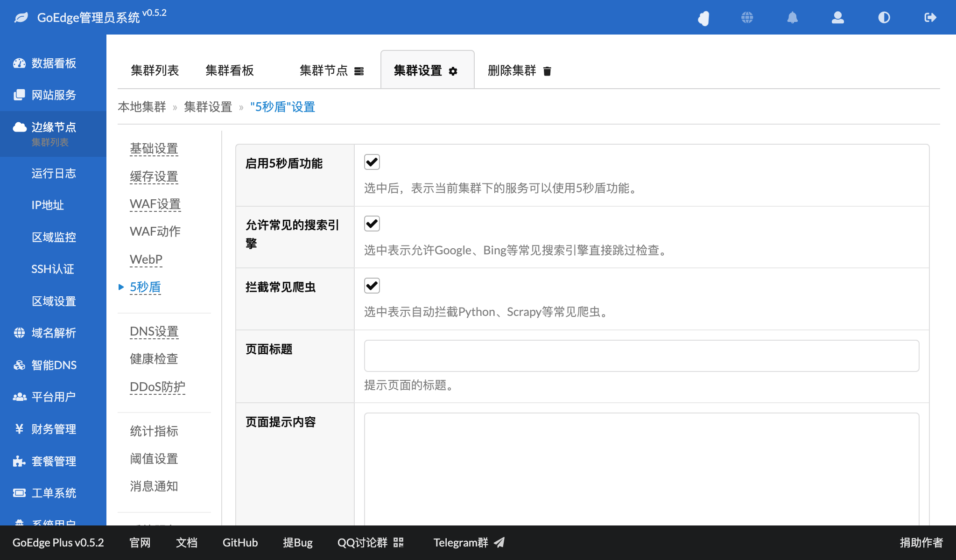Click the 边缘节点 cloud icon
The height and width of the screenshot is (560, 956).
pos(19,127)
